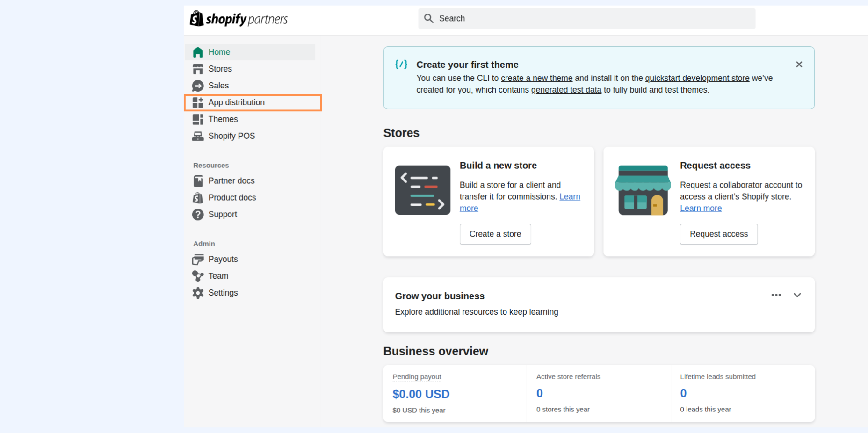Dismiss the Create your first theme banner
The image size is (868, 433).
point(799,65)
